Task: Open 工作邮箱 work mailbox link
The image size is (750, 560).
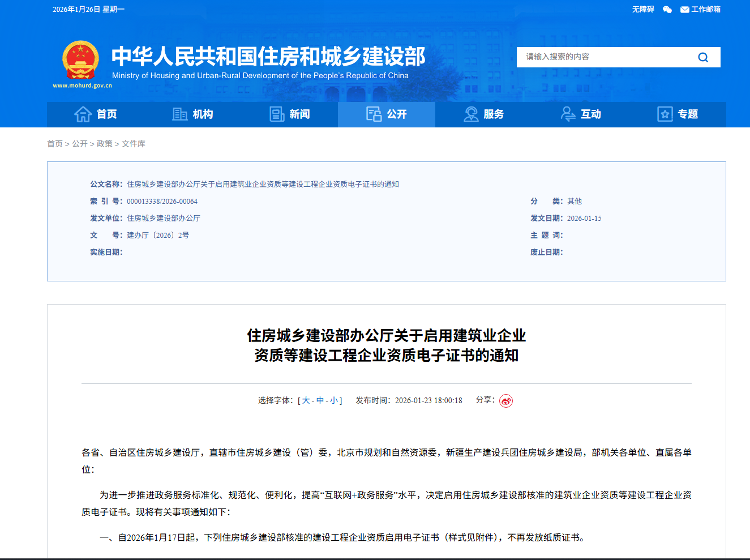Action: (x=701, y=10)
